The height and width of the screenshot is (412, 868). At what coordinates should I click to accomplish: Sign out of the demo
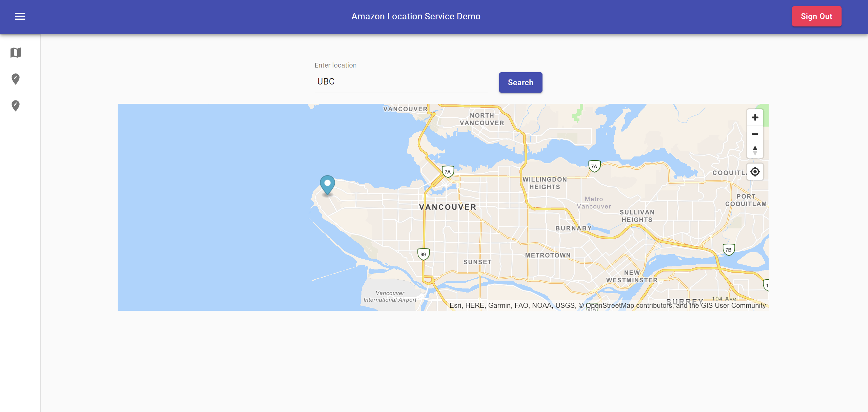click(x=816, y=16)
